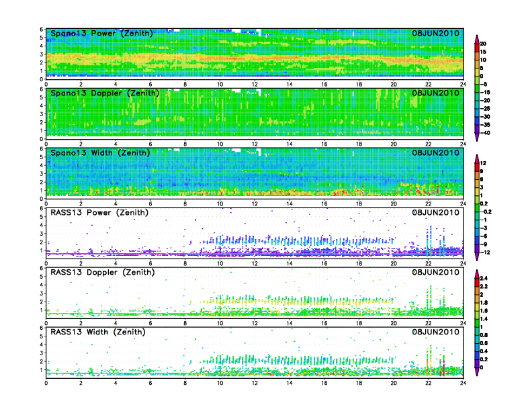Click the "2.4" label on the bottom colorbar
The image size is (532, 411).
[x=484, y=279]
